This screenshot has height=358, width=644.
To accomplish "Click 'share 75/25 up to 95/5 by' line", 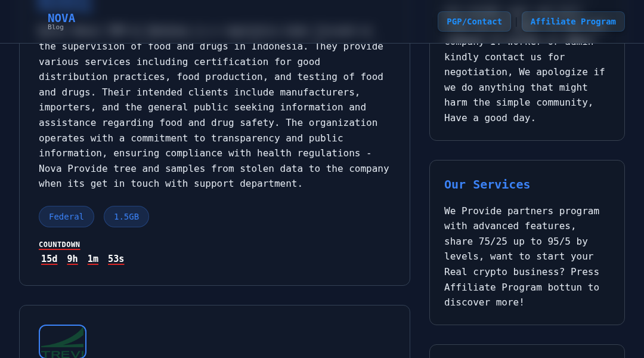I will [x=516, y=241].
